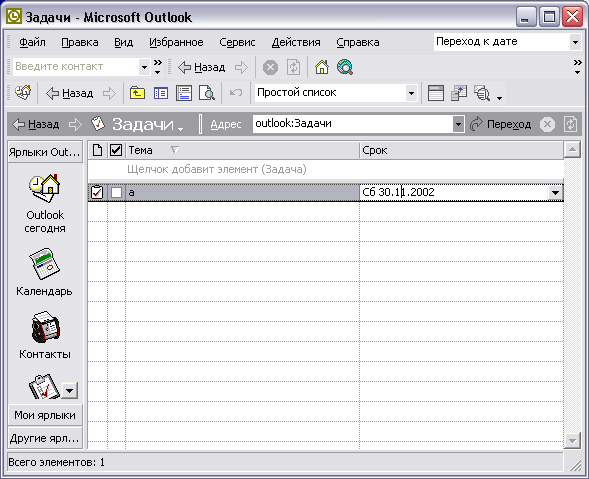Open the Введите контакт dropdown arrow

click(144, 67)
